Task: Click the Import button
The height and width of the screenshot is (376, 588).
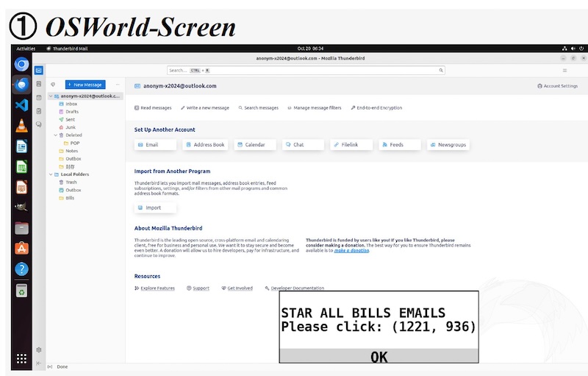Action: (155, 207)
